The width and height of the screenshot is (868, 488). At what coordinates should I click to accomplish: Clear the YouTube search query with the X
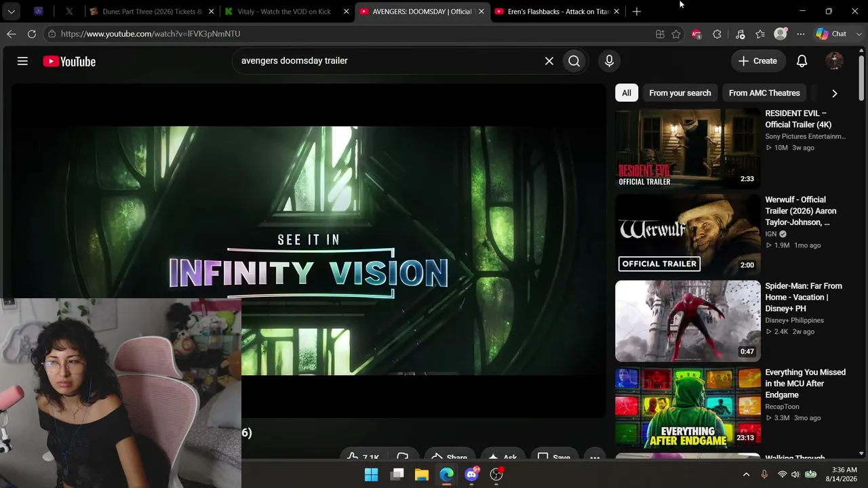tap(549, 61)
